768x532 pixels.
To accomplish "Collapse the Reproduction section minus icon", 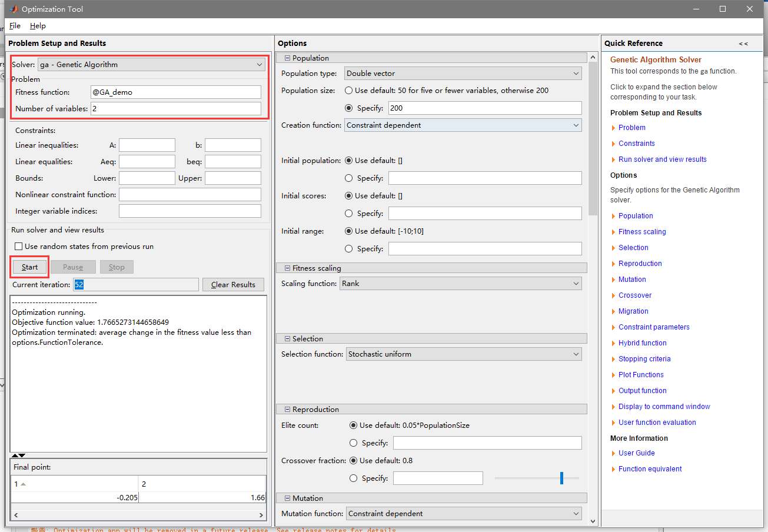I will point(287,410).
